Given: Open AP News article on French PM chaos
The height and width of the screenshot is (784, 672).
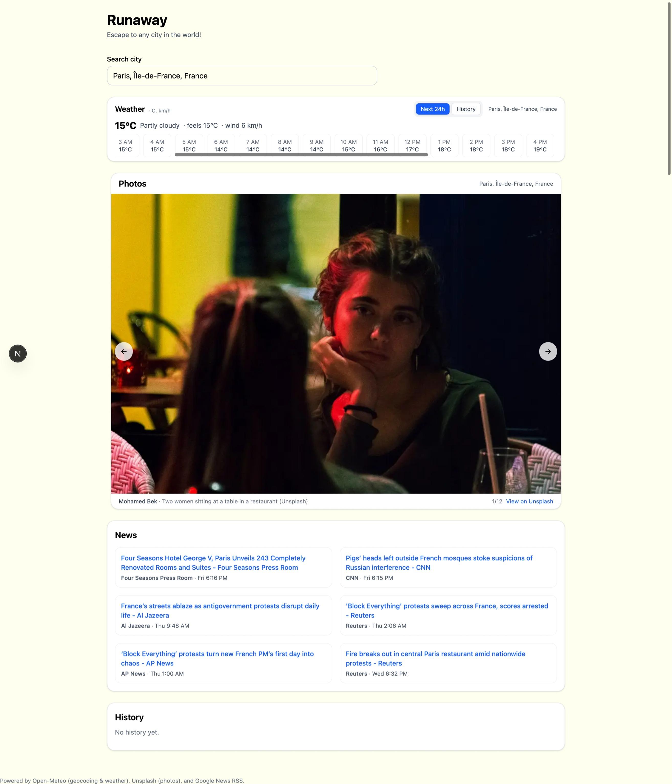Looking at the screenshot, I should (x=217, y=658).
